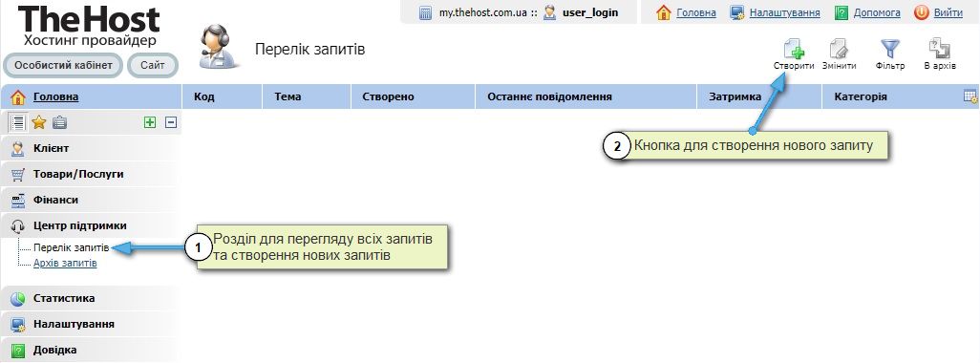Open the Особистий кабінет button
Screen dimensions: 980x363
click(x=63, y=65)
